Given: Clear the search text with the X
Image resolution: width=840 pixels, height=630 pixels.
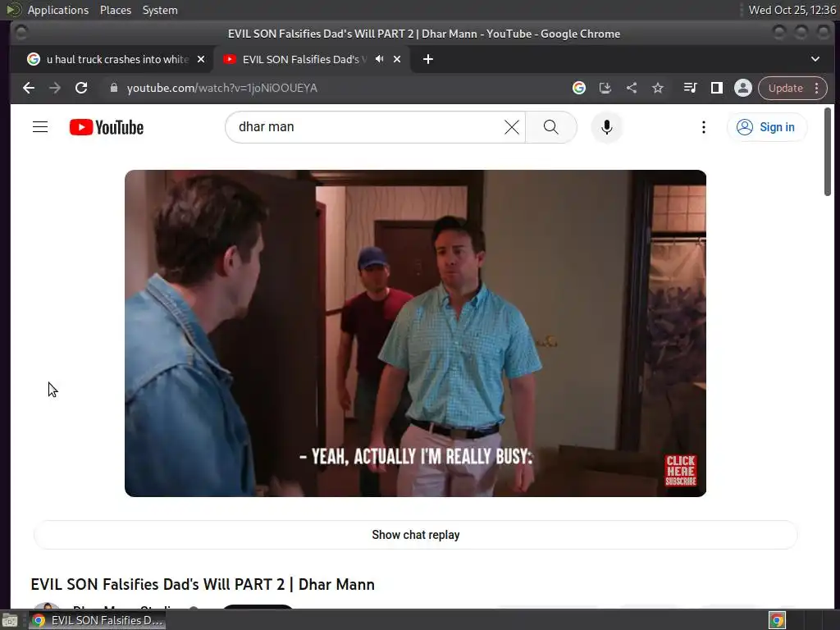Looking at the screenshot, I should (512, 127).
